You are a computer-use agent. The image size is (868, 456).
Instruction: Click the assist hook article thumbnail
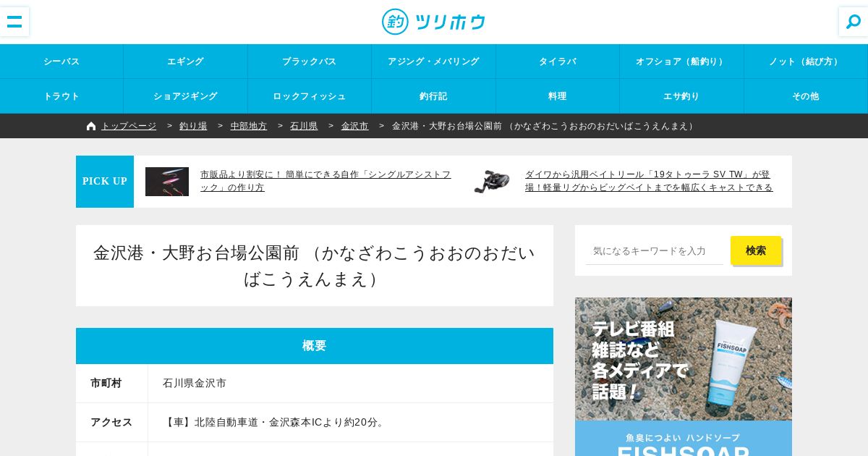click(x=167, y=182)
